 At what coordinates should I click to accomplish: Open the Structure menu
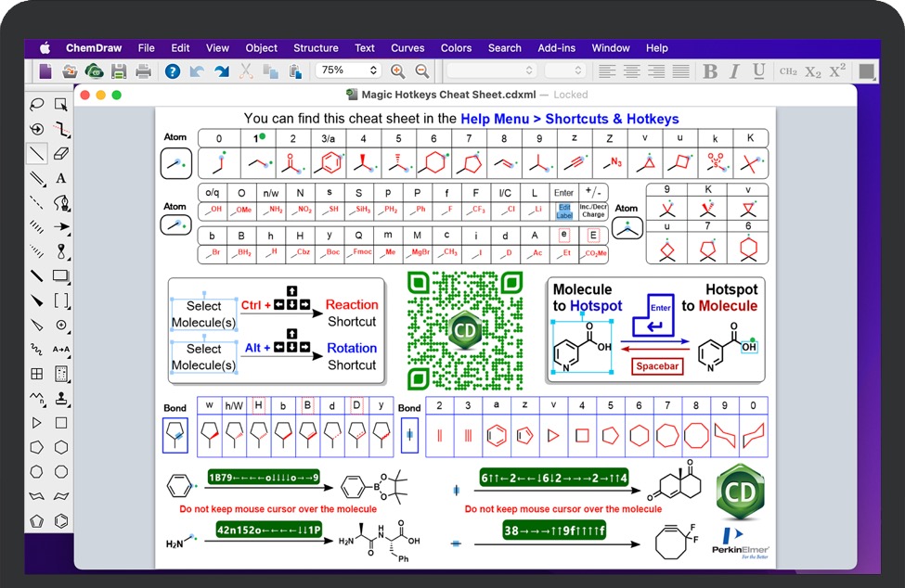316,48
